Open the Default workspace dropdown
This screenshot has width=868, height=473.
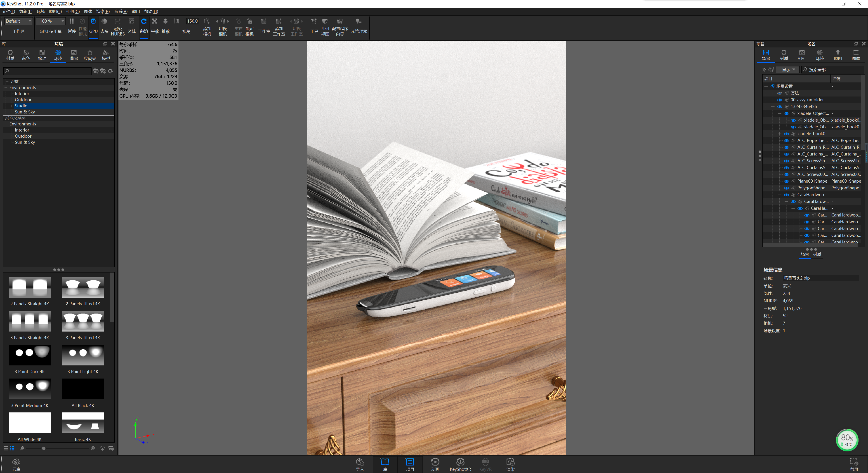[18, 21]
